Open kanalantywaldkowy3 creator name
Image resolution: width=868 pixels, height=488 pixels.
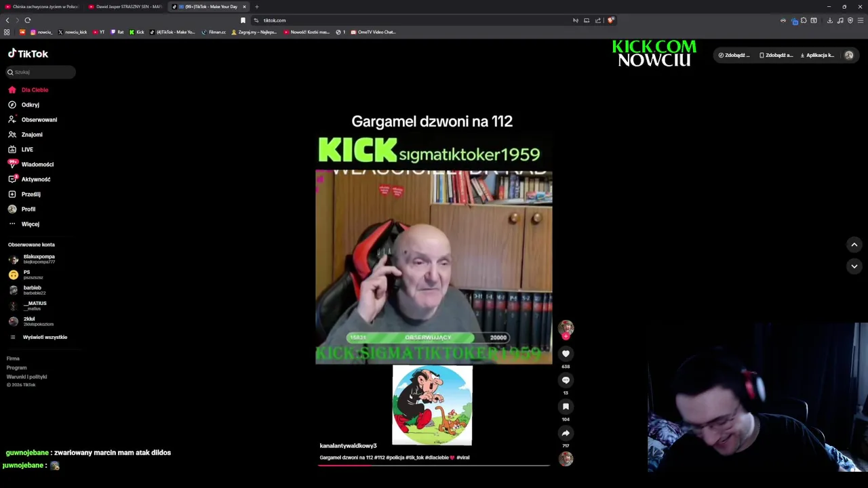coord(348,446)
